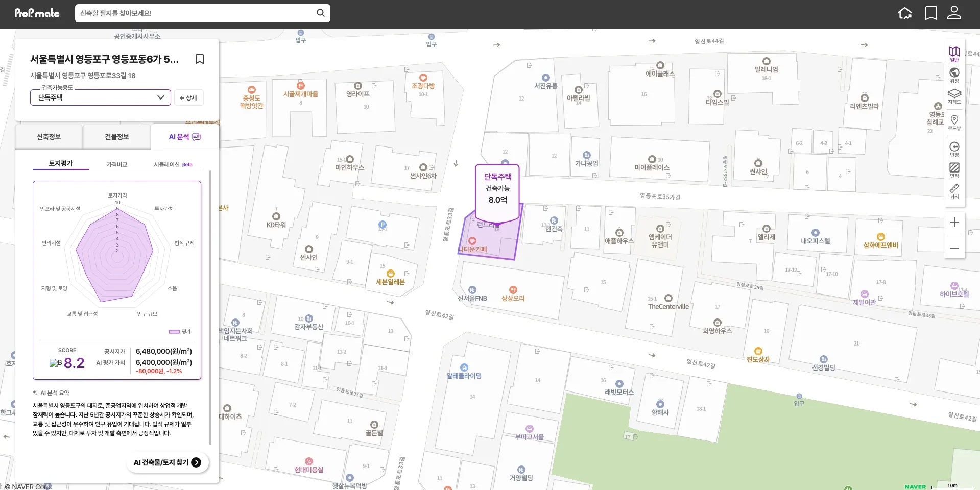Screen dimensions: 980x490
Task: Zoom out the map with minus
Action: [x=954, y=248]
